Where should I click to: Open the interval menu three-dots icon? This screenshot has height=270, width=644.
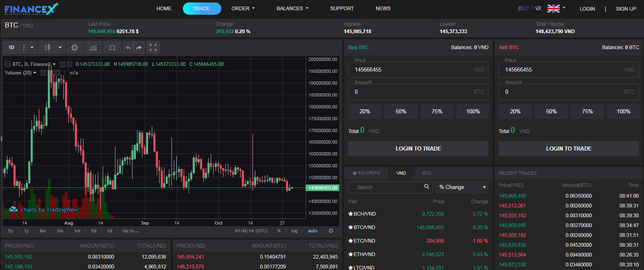[24, 47]
